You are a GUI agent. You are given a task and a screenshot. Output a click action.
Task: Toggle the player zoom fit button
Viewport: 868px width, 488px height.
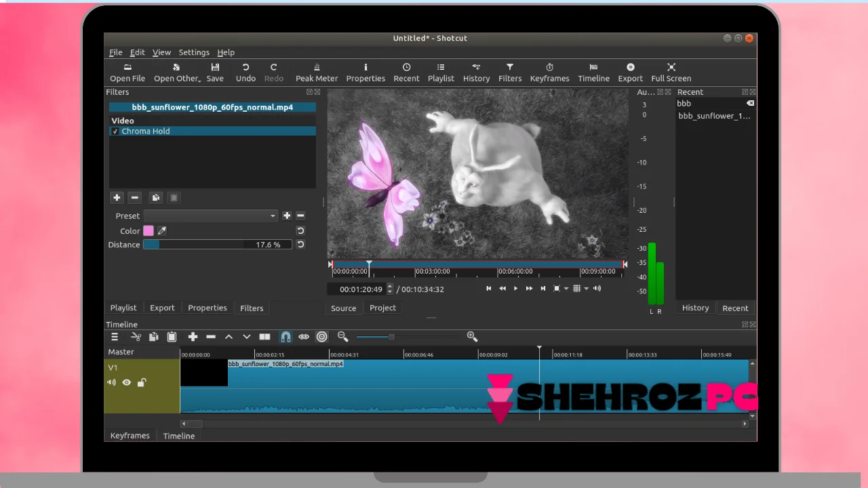[557, 289]
